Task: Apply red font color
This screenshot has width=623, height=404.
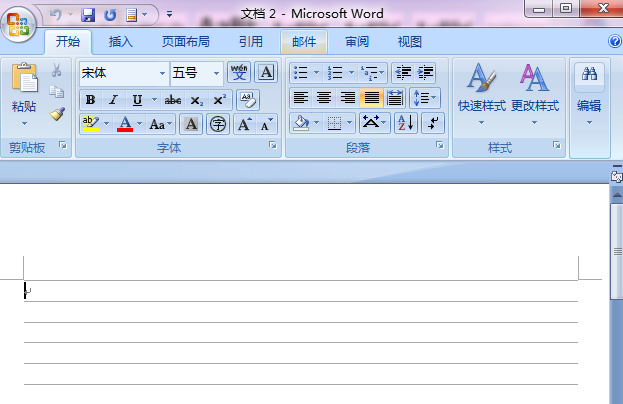Action: tap(125, 124)
